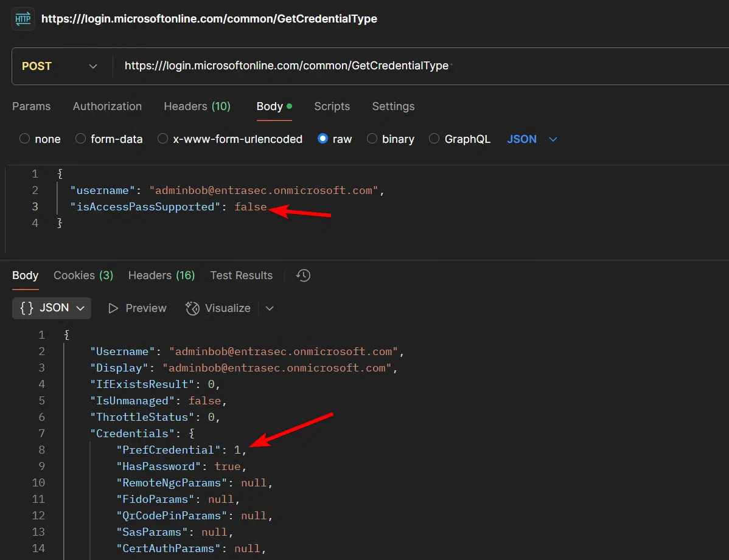
Task: Click "QrCodePinParams" in the response
Action: coord(172,516)
